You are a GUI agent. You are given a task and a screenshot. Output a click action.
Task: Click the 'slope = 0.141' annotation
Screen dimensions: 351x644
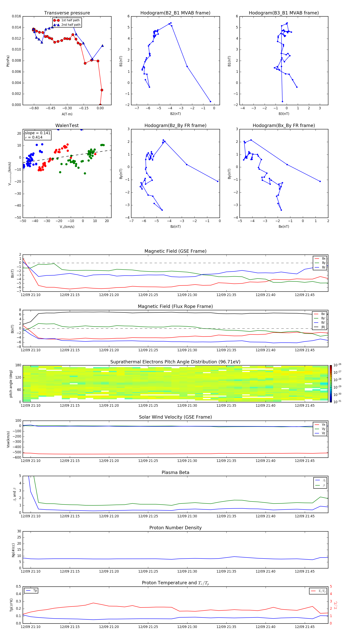click(x=37, y=133)
